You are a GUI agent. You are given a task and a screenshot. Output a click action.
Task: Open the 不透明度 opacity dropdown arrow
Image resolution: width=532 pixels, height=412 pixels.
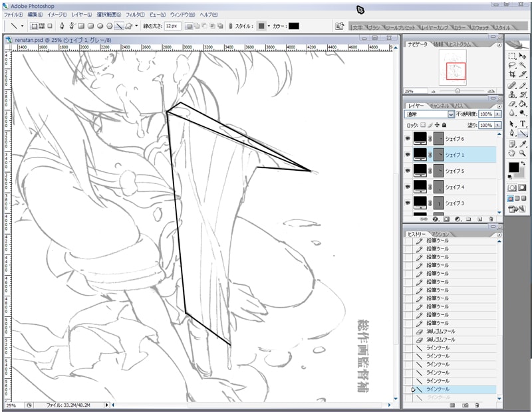[x=496, y=115]
